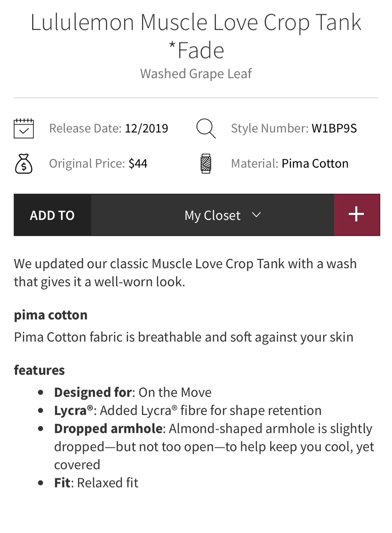The width and height of the screenshot is (392, 533).
Task: Click the style number W1BP9S
Action: (334, 128)
